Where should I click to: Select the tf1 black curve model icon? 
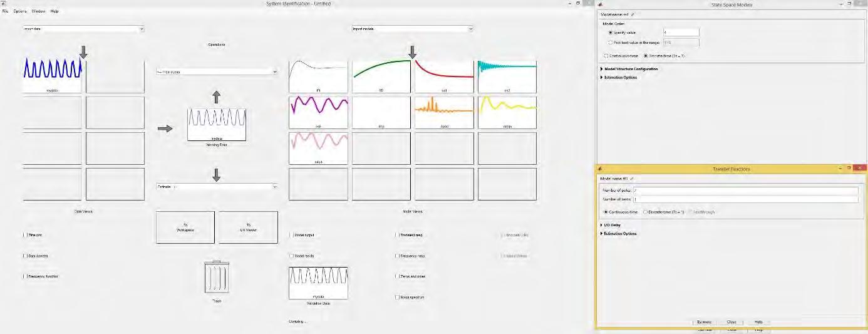[318, 76]
